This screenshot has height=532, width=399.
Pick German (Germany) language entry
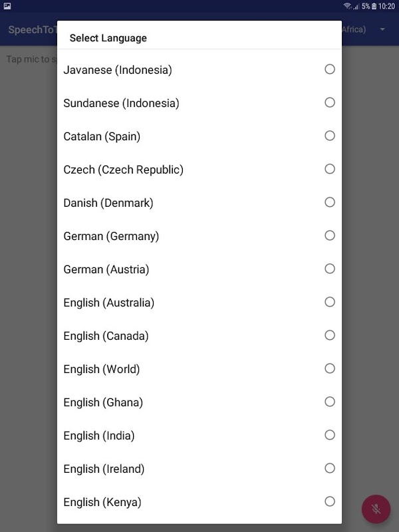[x=111, y=236]
